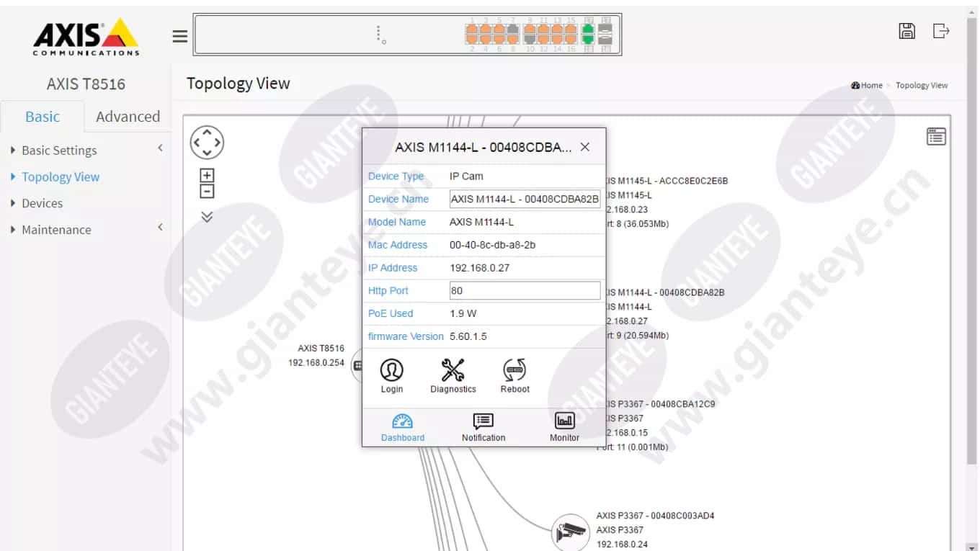Switch to the Advanced tab
Screen dimensions: 980x551
coord(128,117)
